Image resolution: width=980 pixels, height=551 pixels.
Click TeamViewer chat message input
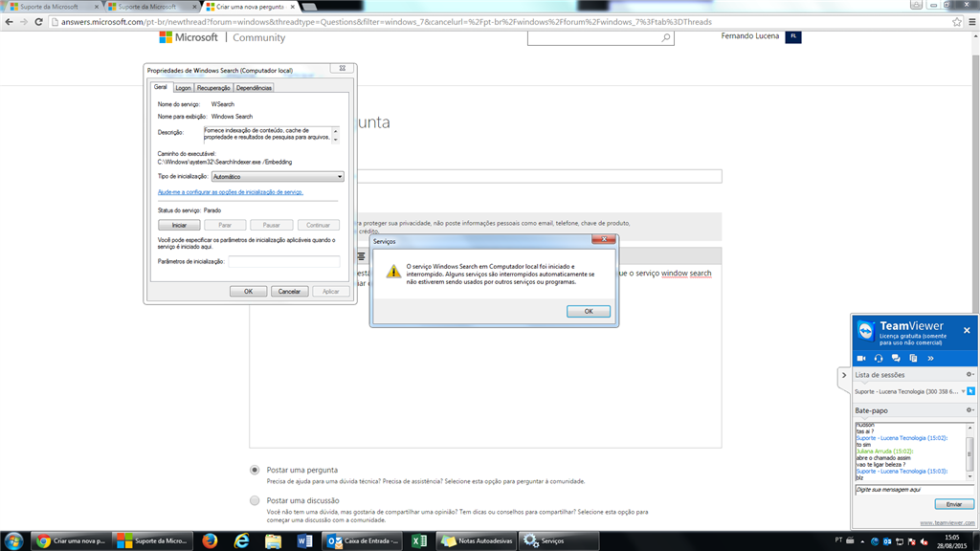tap(914, 490)
